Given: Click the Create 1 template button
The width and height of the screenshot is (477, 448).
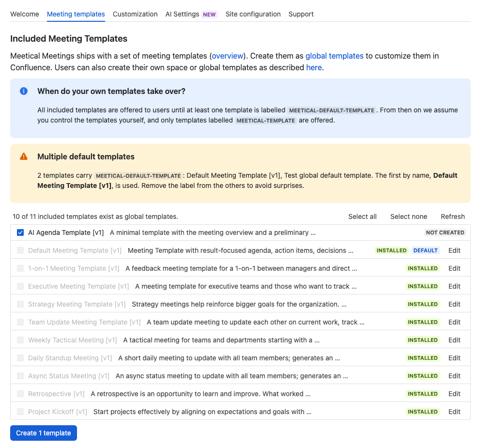Looking at the screenshot, I should (x=44, y=433).
